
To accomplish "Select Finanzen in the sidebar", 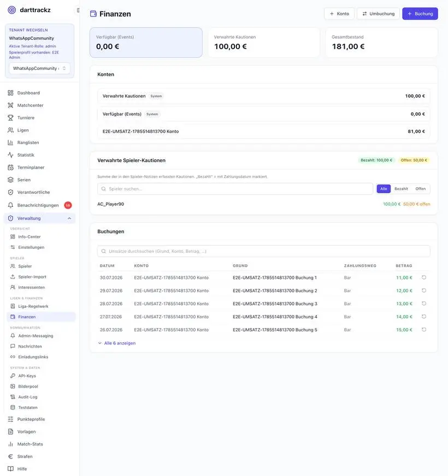I will pyautogui.click(x=41, y=317).
